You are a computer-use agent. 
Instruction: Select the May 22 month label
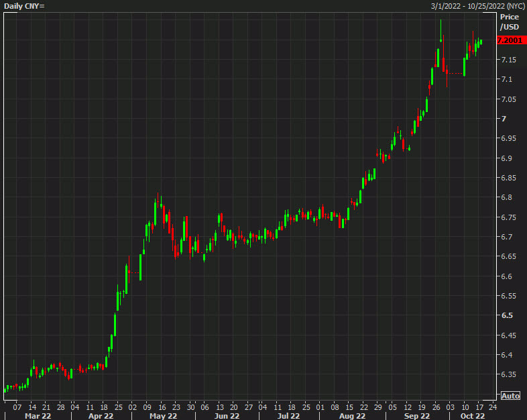[x=162, y=416]
